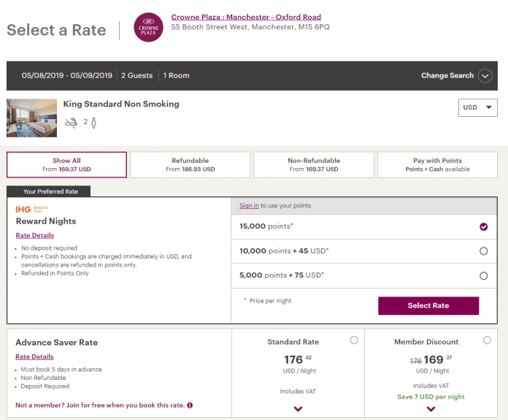This screenshot has width=508, height=420.
Task: Click the Save 7 USD per night text
Action: [x=431, y=397]
